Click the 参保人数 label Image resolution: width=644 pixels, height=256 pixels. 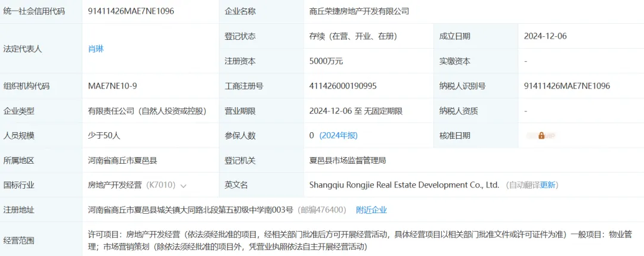click(x=240, y=135)
